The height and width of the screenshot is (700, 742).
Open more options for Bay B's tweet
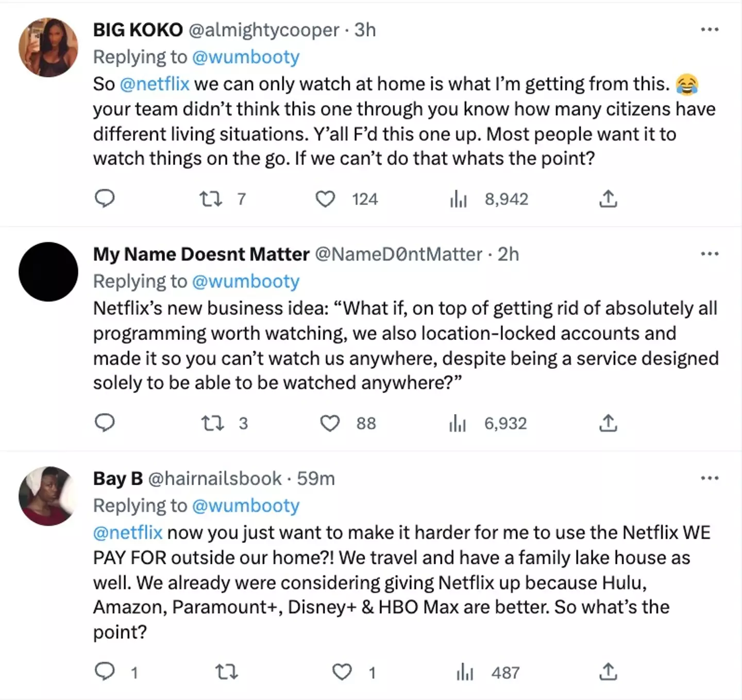pyautogui.click(x=710, y=479)
